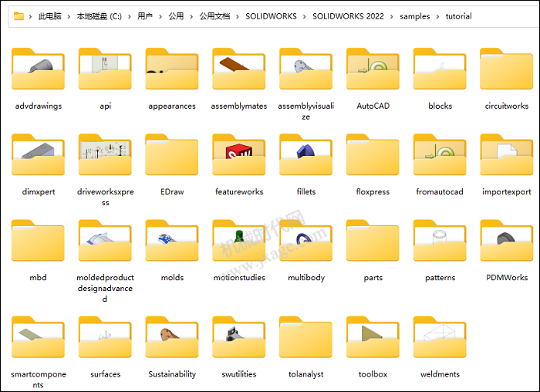The image size is (540, 392).
Task: Navigate to SOLIDWORKS breadcrumb segment
Action: pos(271,16)
